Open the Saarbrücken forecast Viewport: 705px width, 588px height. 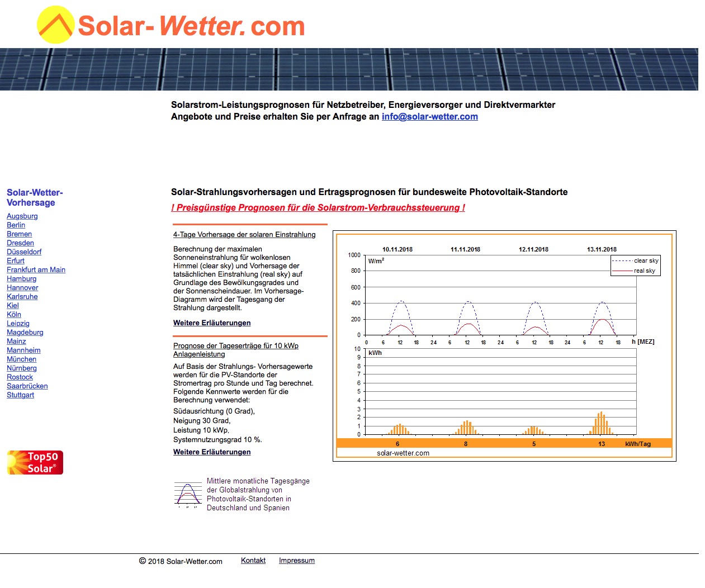click(x=27, y=386)
